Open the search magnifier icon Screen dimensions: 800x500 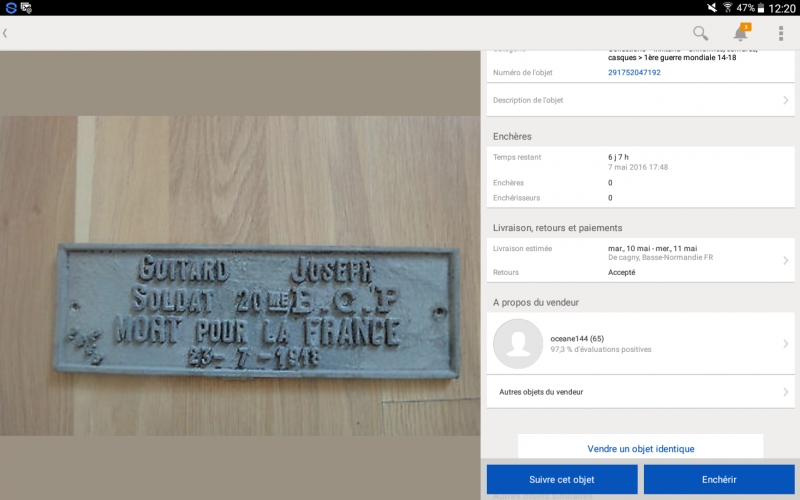701,33
